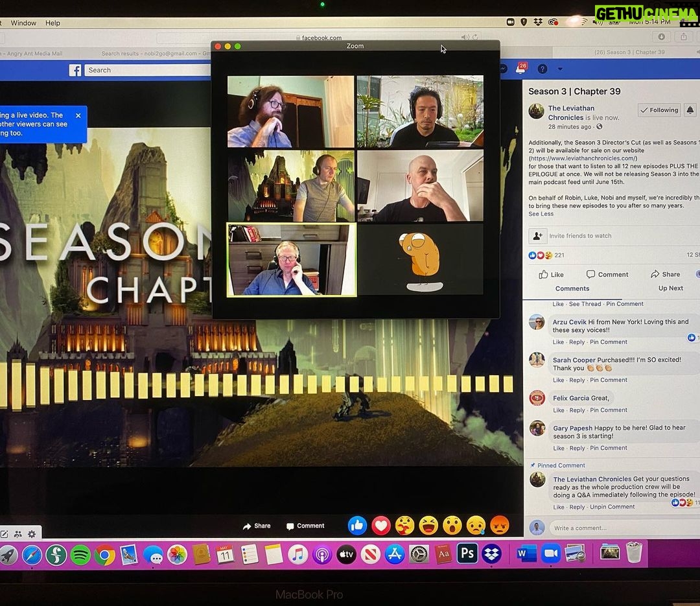Image resolution: width=700 pixels, height=606 pixels.
Task: Open the Apple TV app in dock
Action: (346, 554)
